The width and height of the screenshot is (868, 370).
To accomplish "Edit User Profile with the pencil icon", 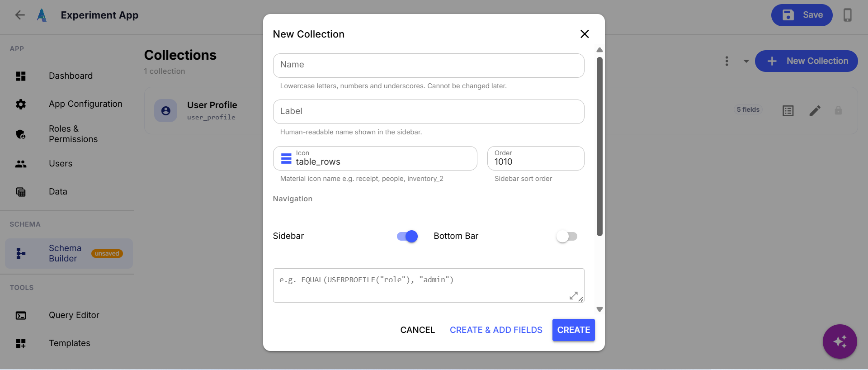I will [x=815, y=111].
